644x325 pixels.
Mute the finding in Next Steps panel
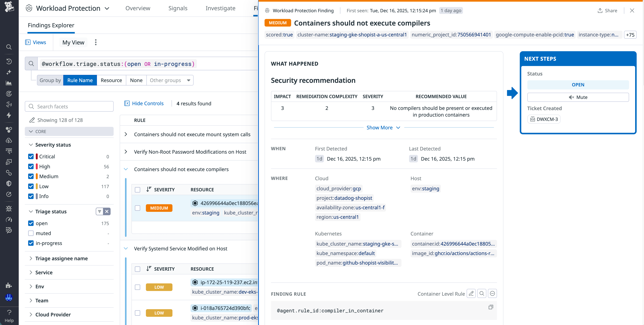(x=578, y=97)
